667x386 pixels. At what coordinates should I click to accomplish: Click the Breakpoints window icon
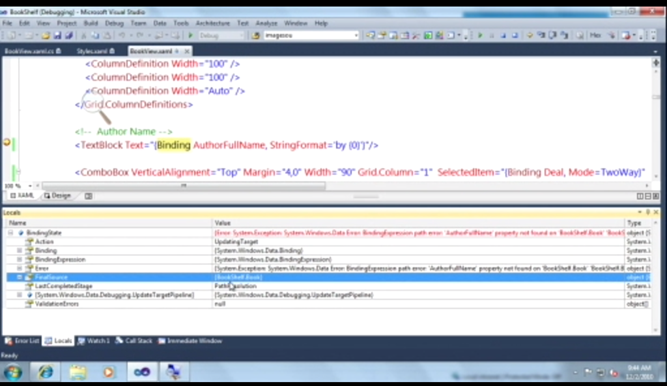pos(626,36)
